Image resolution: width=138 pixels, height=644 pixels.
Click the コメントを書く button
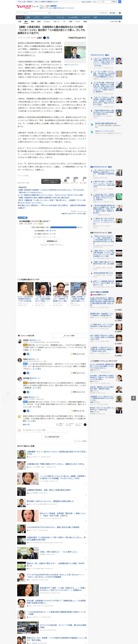coord(69,336)
